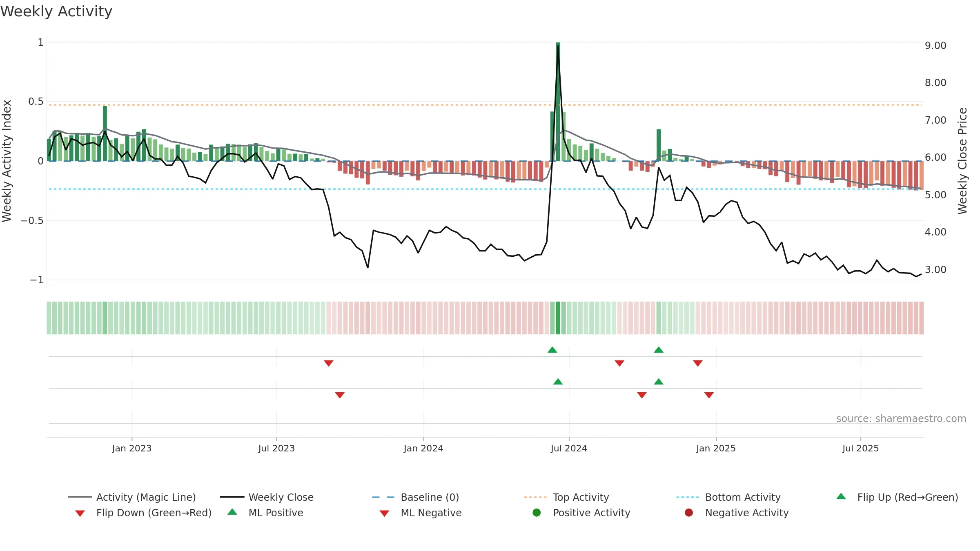The width and height of the screenshot is (980, 551).
Task: Click the Weekly Activity Index axis title
Action: (x=7, y=161)
